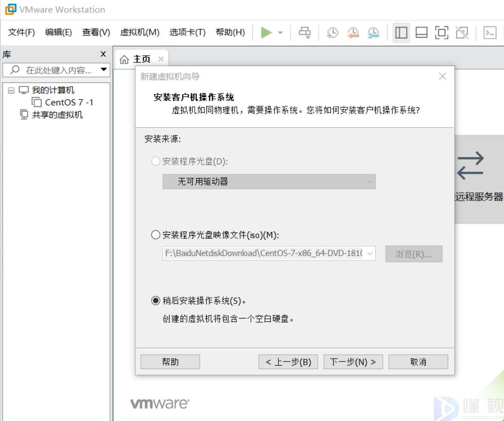Enter full screen mode icon
The image size is (504, 421).
(441, 33)
